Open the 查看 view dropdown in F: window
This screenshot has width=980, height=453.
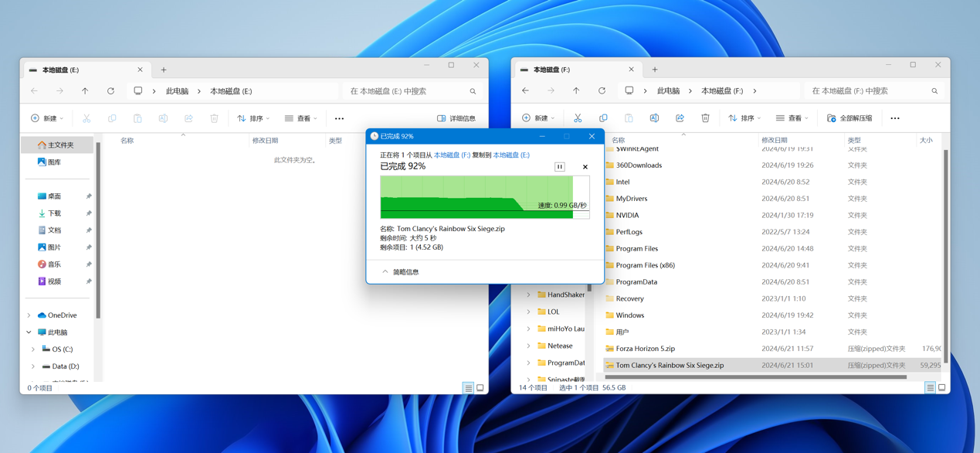tap(792, 118)
